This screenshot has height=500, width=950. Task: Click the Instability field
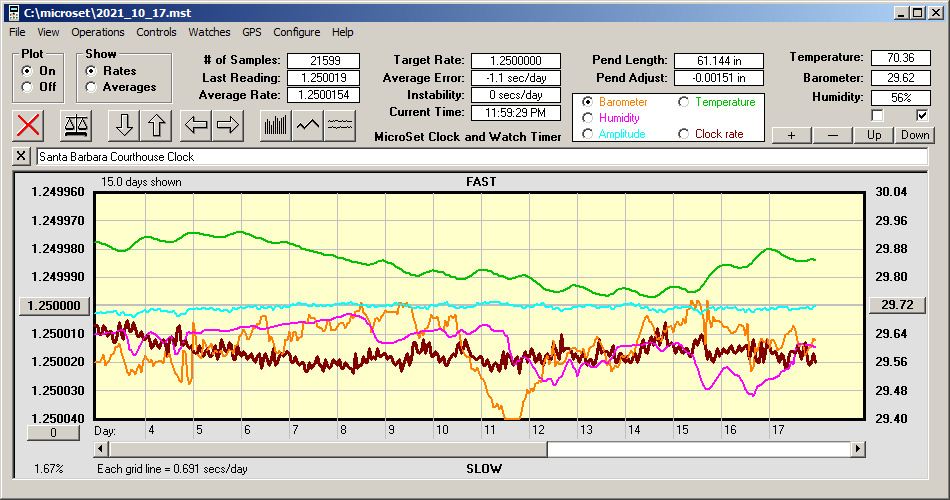pos(516,95)
